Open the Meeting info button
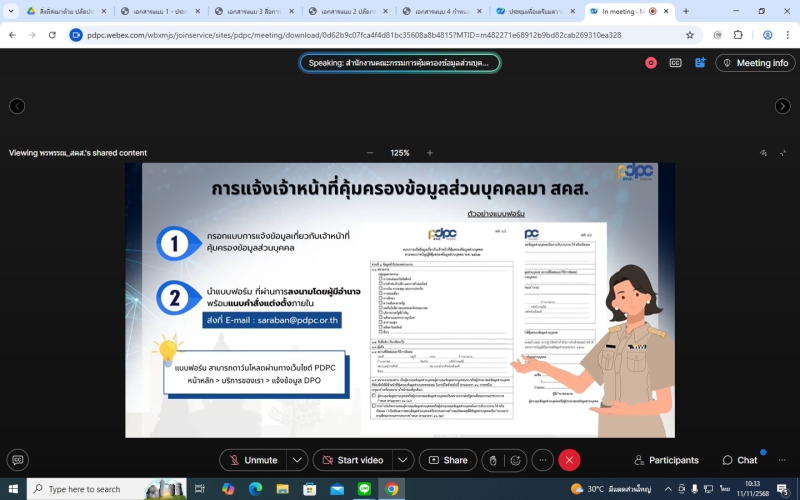 [755, 63]
